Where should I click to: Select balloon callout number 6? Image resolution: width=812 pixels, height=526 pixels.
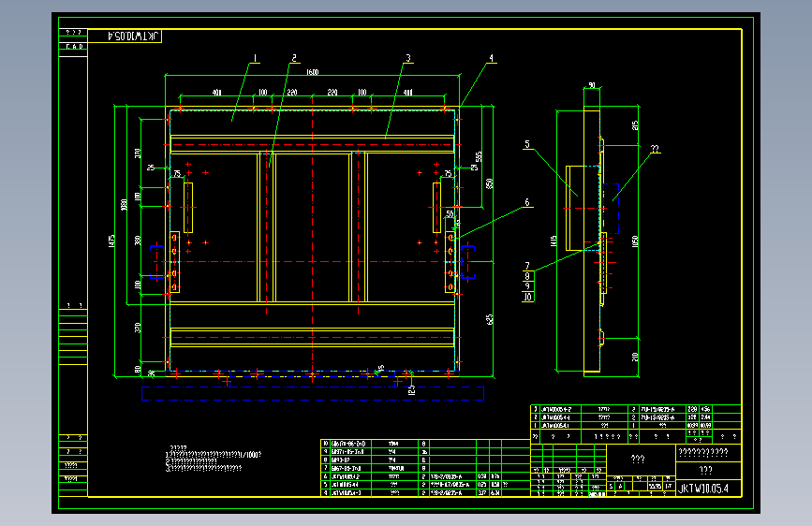click(x=527, y=202)
